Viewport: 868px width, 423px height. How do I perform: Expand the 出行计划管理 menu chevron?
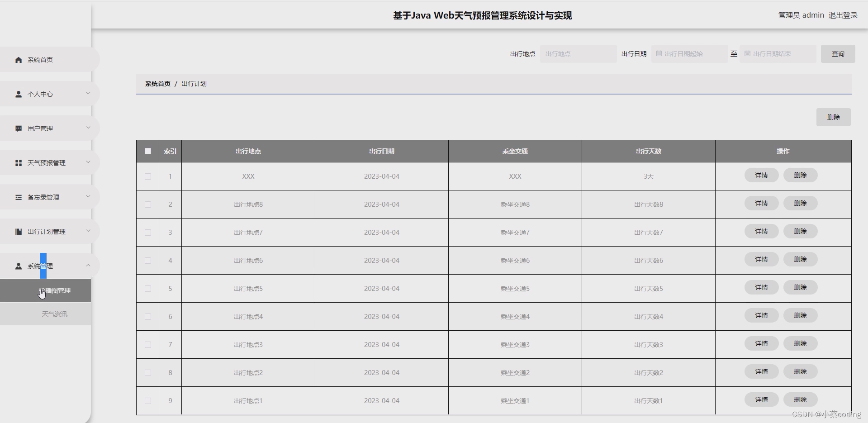coord(88,231)
